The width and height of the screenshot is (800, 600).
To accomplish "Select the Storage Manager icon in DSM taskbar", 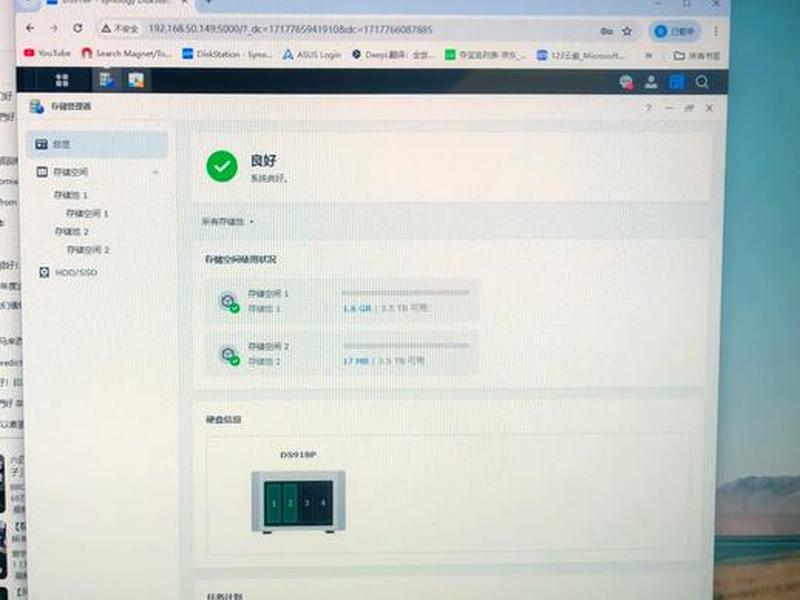I will coord(107,80).
